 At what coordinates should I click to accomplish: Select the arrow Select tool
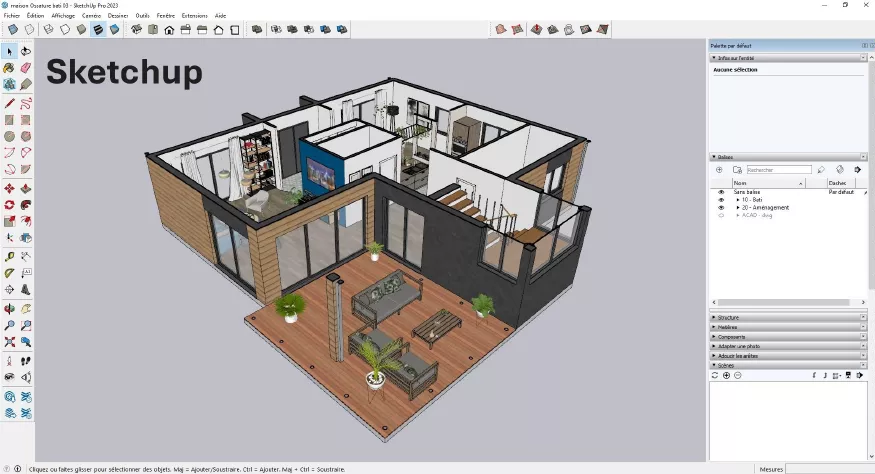(x=9, y=51)
